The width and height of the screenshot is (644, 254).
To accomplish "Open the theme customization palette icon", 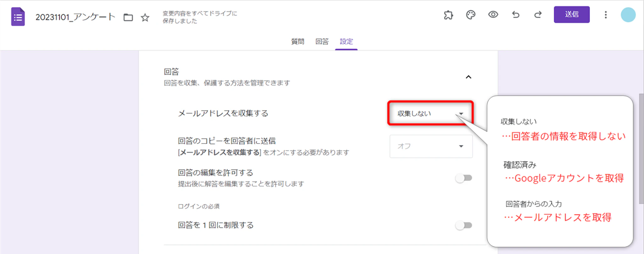I will pos(470,15).
